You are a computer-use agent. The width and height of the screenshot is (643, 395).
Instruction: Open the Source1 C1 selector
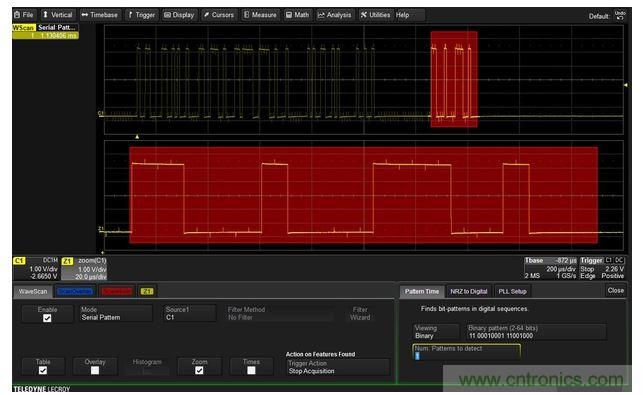(189, 313)
